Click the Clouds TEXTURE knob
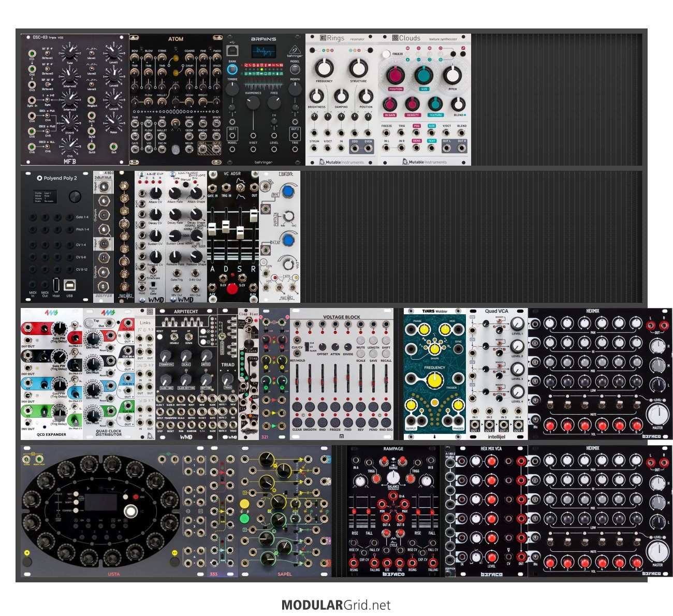The width and height of the screenshot is (673, 616). (x=435, y=104)
